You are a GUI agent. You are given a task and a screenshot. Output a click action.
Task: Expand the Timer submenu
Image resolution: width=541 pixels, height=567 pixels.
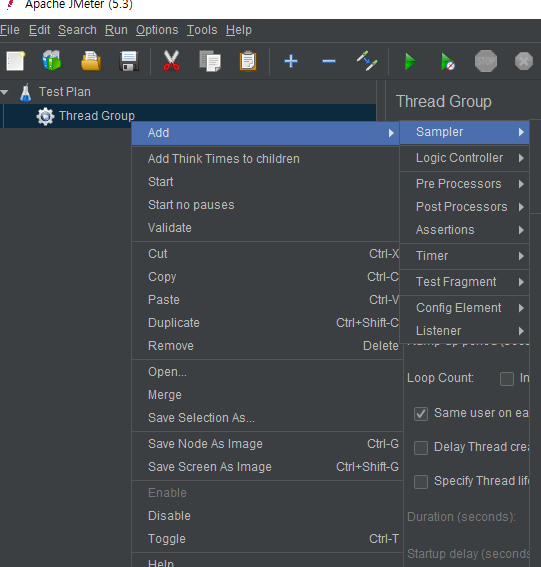(464, 256)
